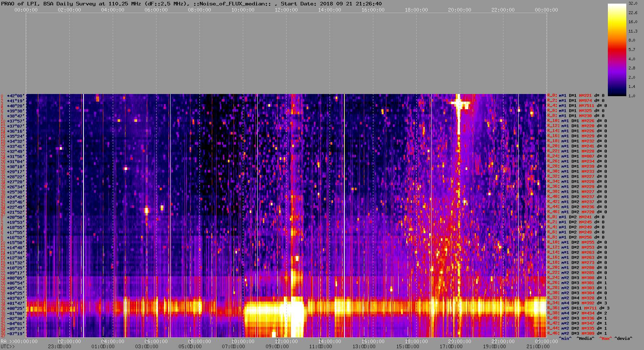Click the +13°44' declination label
This screenshot has height=350, width=644.
(x=16, y=253)
